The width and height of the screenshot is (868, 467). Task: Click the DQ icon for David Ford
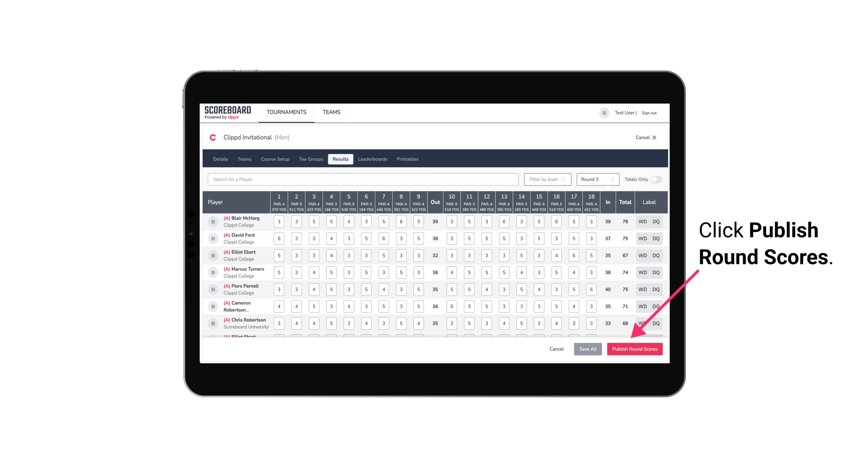[x=656, y=239]
